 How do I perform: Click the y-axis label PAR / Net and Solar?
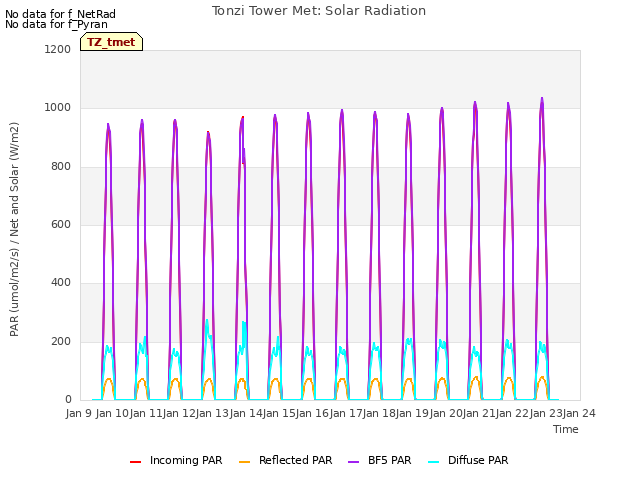point(14,229)
